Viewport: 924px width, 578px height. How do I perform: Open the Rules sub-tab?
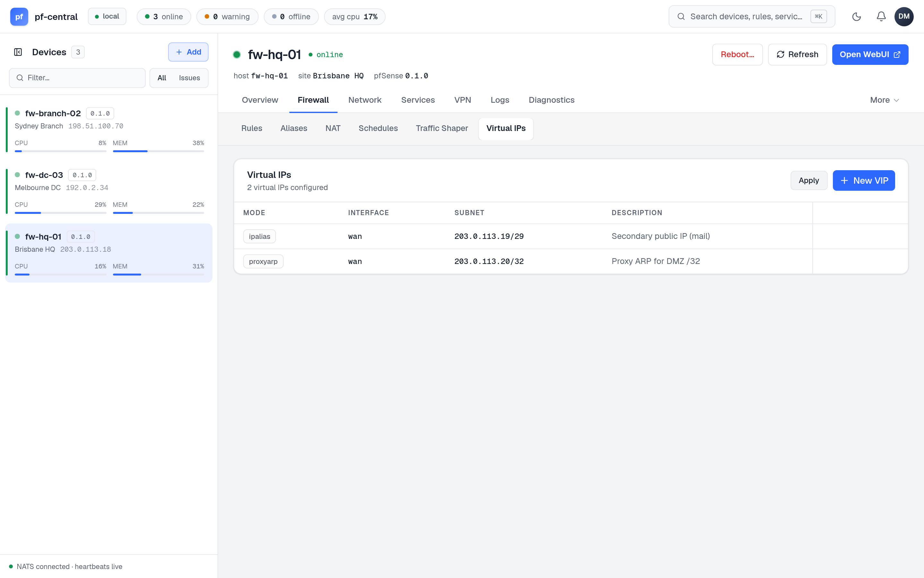click(252, 128)
